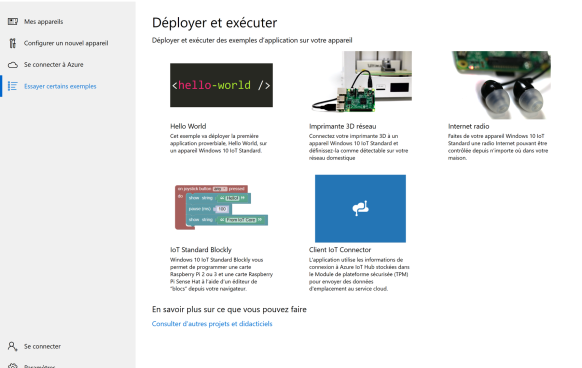This screenshot has width=582, height=368.
Task: Click the Hello World title
Action: 188,126
